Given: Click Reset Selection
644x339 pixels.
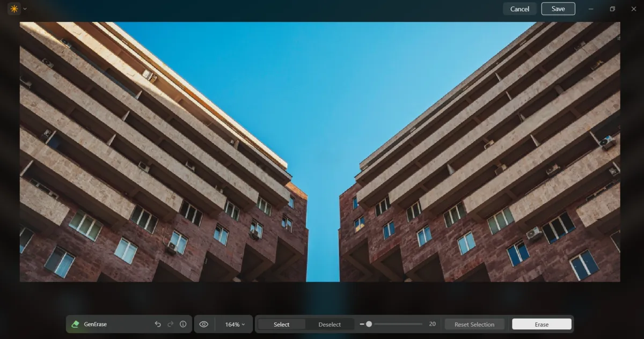Looking at the screenshot, I should [474, 324].
